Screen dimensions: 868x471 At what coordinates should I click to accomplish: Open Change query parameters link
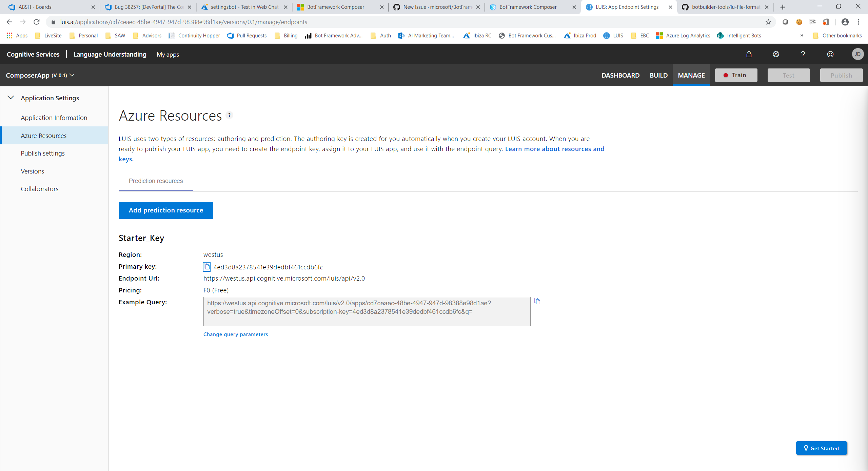[235, 334]
